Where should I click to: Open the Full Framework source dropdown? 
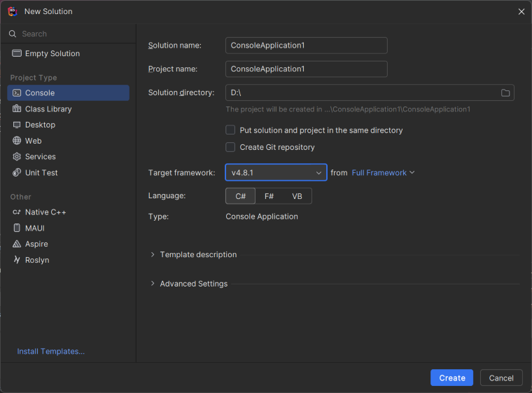(x=383, y=172)
